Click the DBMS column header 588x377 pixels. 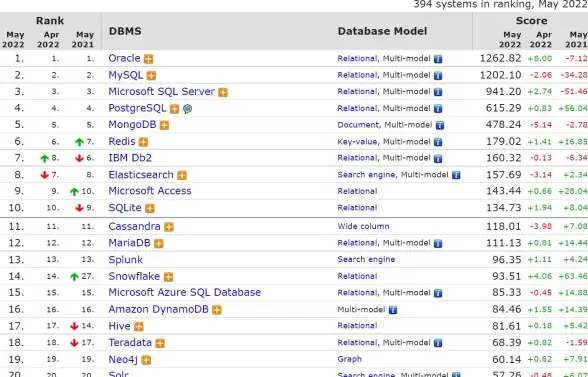pyautogui.click(x=125, y=31)
